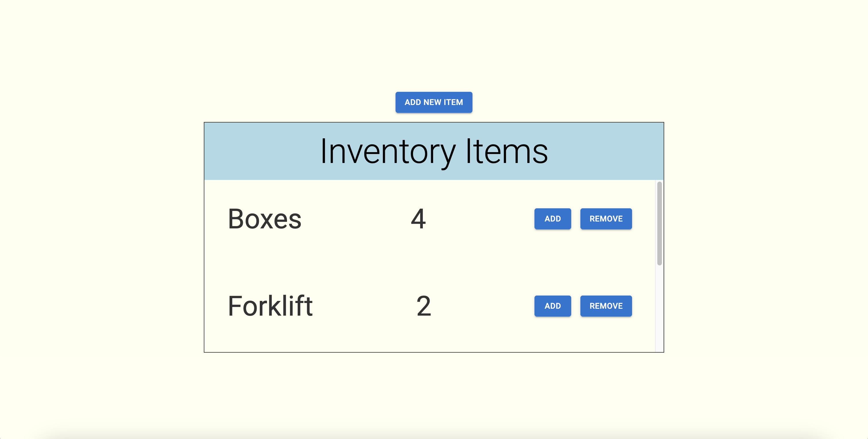Click the inventory list scrollbar thumb
The image size is (868, 439).
[x=659, y=223]
